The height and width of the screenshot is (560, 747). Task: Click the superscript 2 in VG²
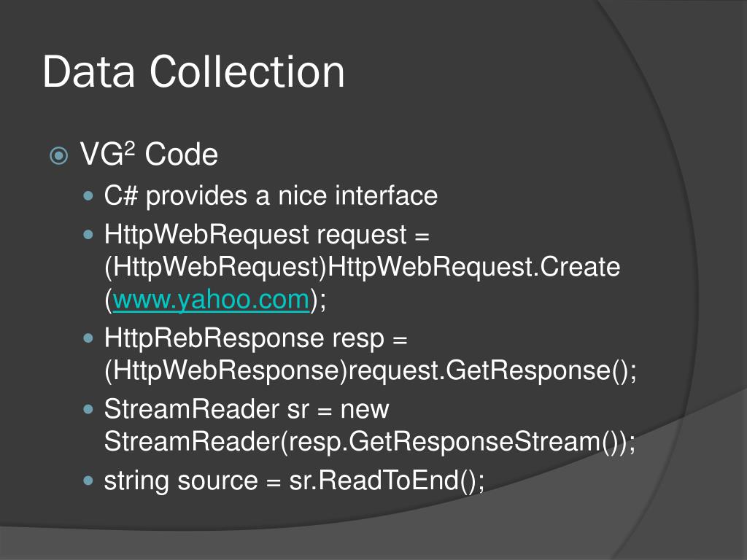pyautogui.click(x=130, y=148)
